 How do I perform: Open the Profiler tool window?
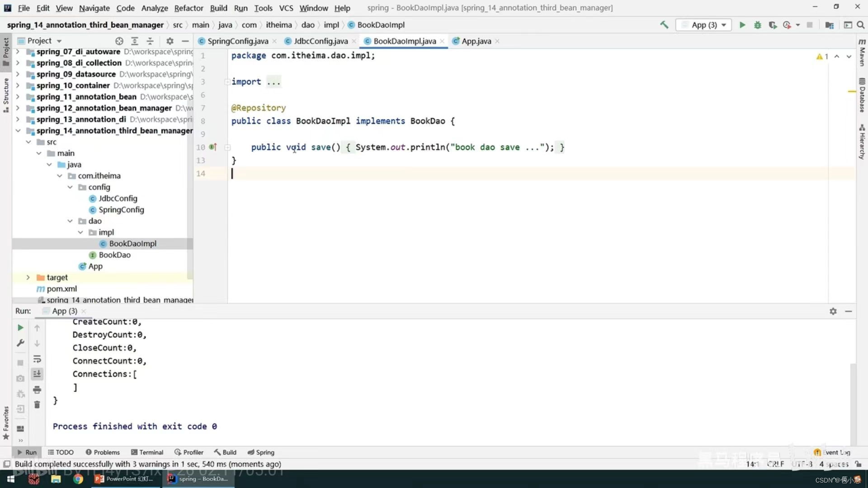189,452
